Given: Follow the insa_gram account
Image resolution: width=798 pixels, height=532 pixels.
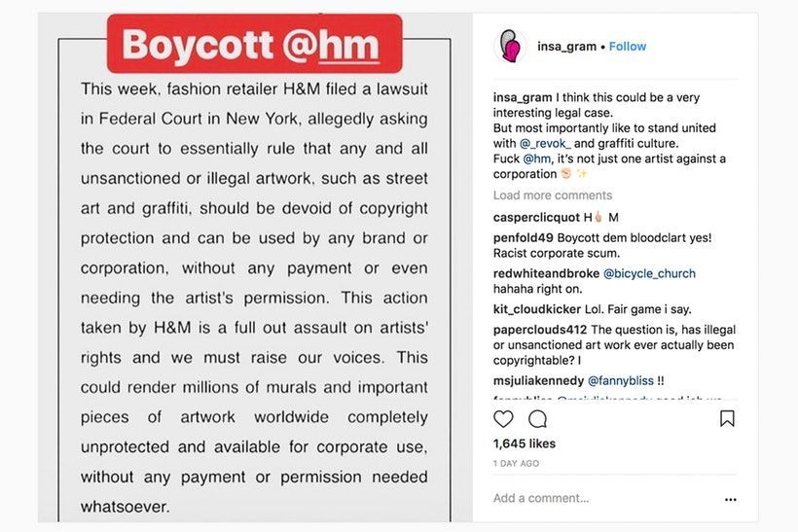Looking at the screenshot, I should click(628, 46).
